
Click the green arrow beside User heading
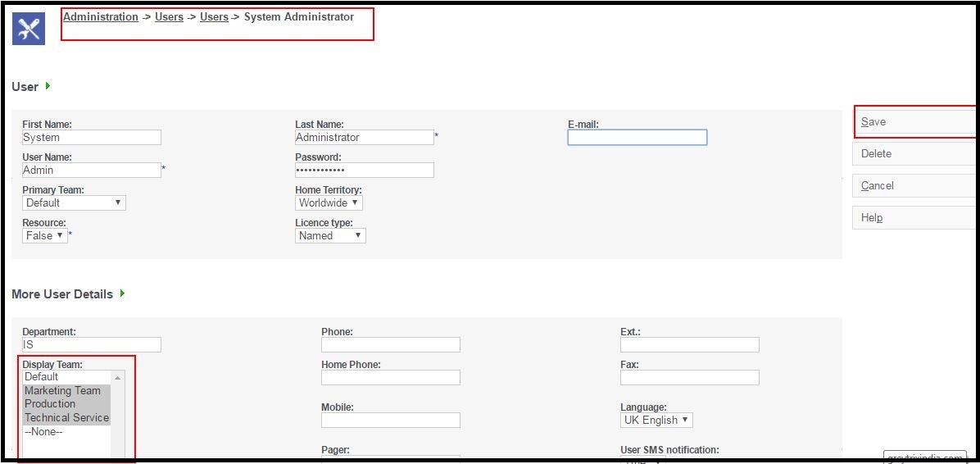(48, 86)
